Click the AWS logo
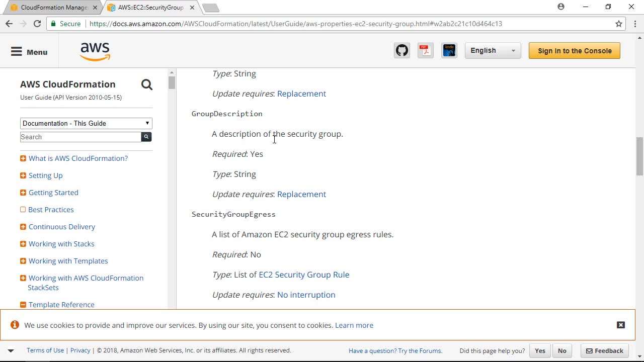644x362 pixels. click(95, 51)
